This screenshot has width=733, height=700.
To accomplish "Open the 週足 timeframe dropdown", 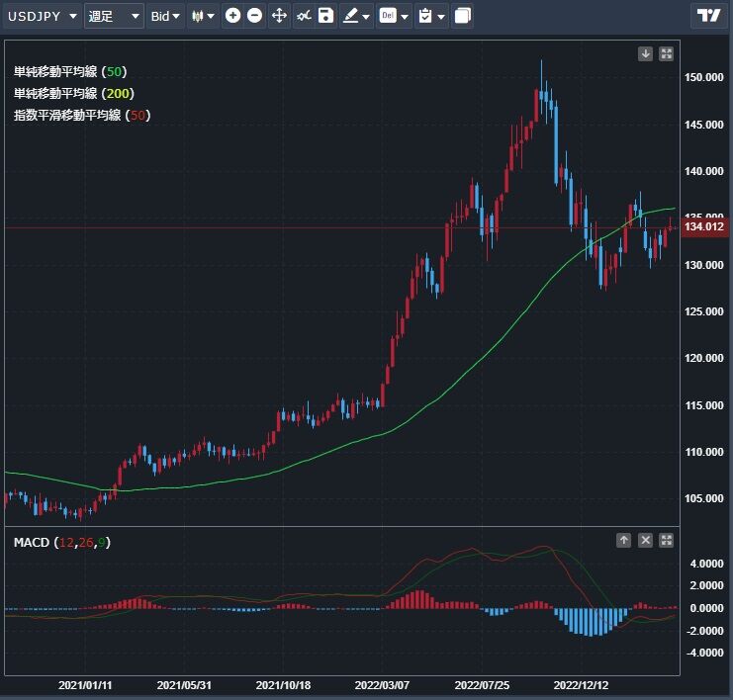I will [x=114, y=16].
